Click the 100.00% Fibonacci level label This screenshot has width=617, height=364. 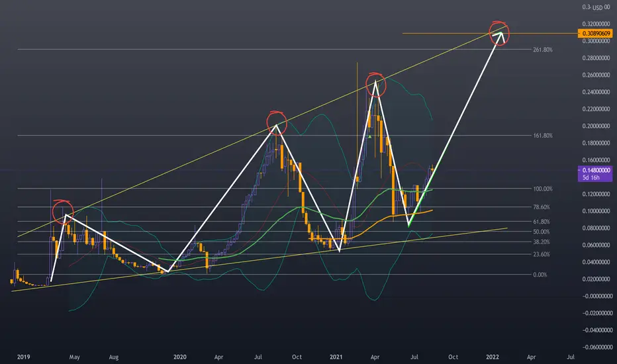(543, 189)
